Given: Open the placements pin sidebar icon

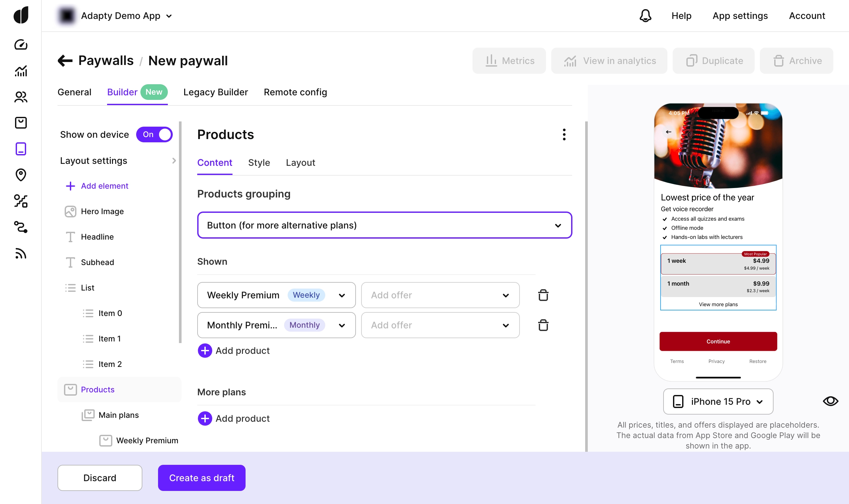Looking at the screenshot, I should coord(21,175).
